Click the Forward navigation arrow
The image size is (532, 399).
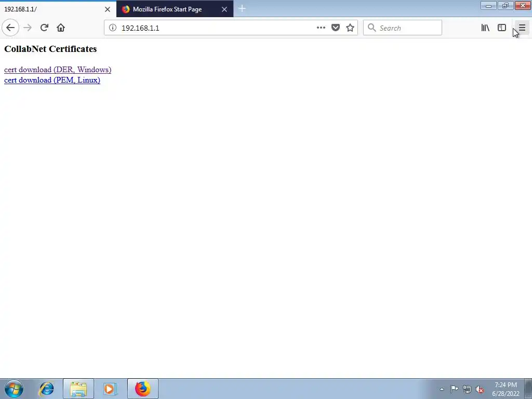click(28, 28)
